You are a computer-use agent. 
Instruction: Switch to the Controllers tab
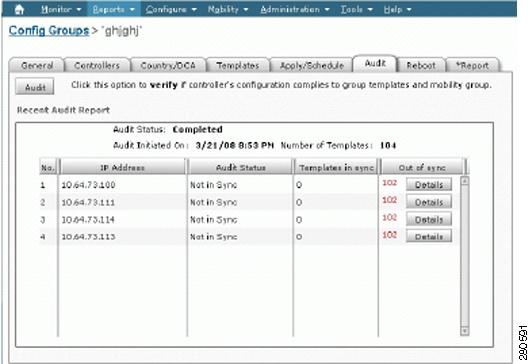coord(97,65)
